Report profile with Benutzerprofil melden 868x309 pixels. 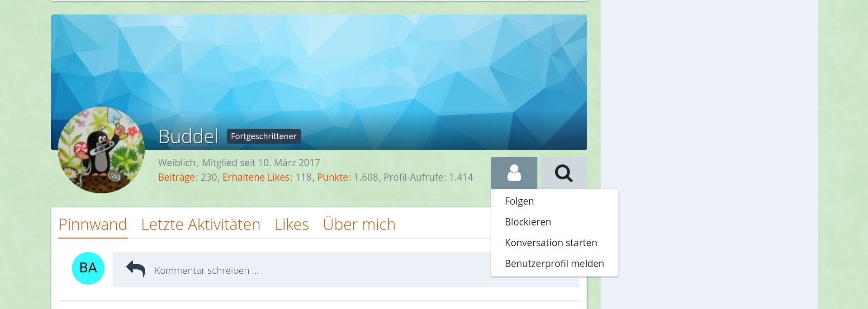click(554, 264)
